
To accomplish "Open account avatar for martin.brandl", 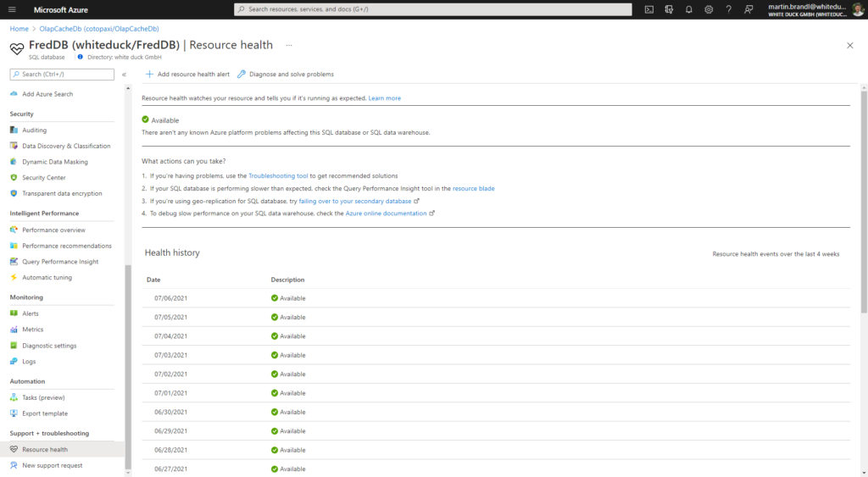I will (x=858, y=9).
